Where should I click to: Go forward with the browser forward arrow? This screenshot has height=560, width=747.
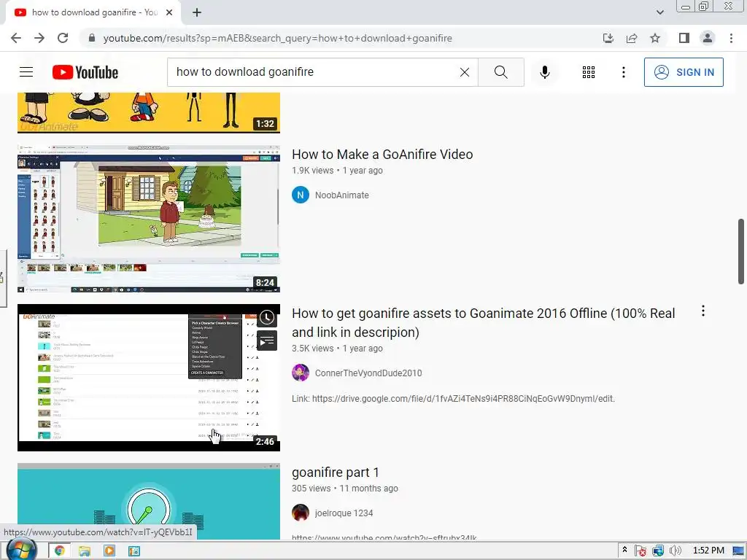[x=39, y=38]
